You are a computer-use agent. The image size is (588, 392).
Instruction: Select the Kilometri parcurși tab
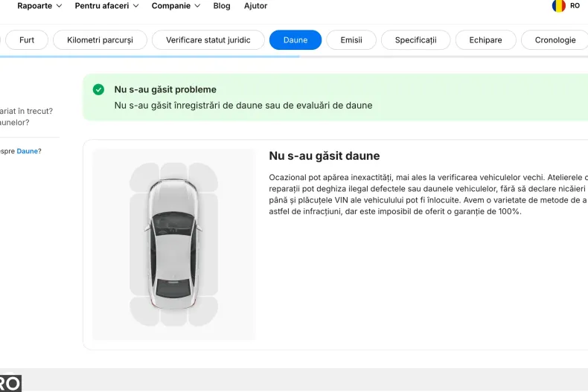pyautogui.click(x=100, y=40)
